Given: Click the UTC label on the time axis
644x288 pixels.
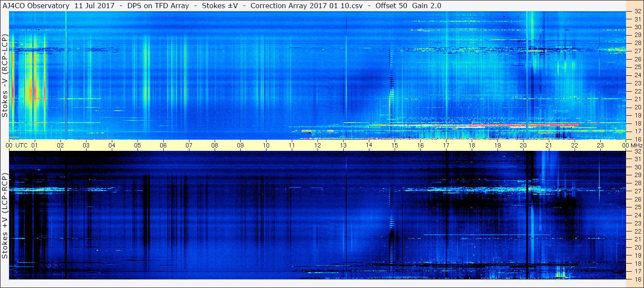Looking at the screenshot, I should [21, 145].
